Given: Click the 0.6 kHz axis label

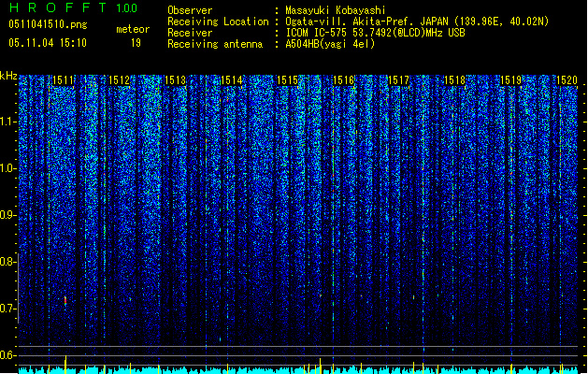Looking at the screenshot, I should tap(8, 355).
